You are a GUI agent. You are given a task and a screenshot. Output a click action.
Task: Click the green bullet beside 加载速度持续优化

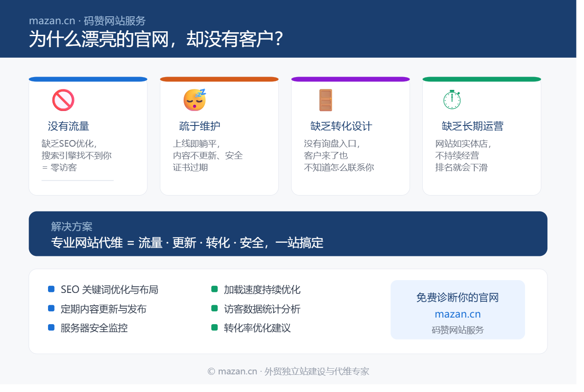(x=214, y=289)
